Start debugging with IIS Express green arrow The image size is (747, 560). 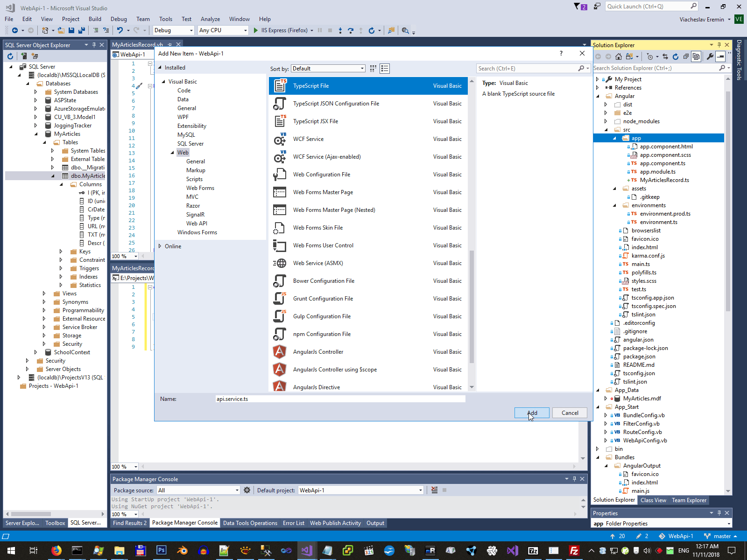(255, 30)
